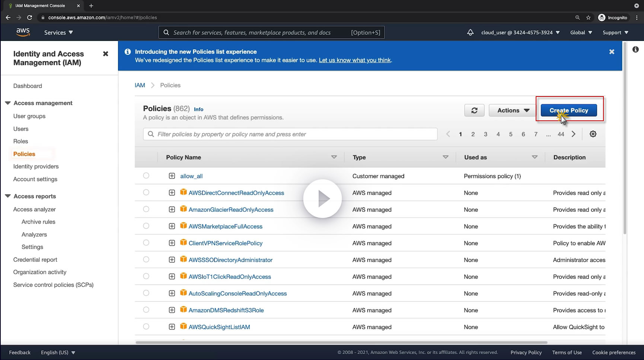Click the refresh policies icon button

pyautogui.click(x=474, y=110)
